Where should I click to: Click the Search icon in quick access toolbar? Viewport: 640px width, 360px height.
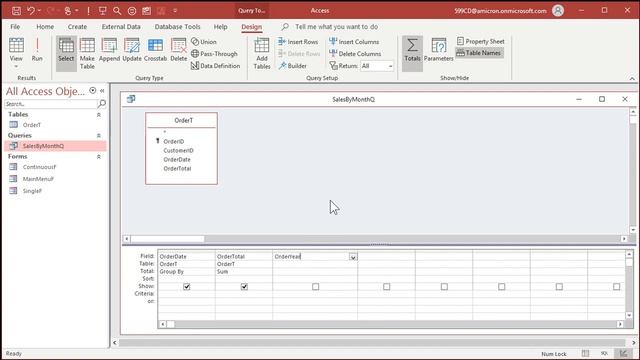(117, 11)
